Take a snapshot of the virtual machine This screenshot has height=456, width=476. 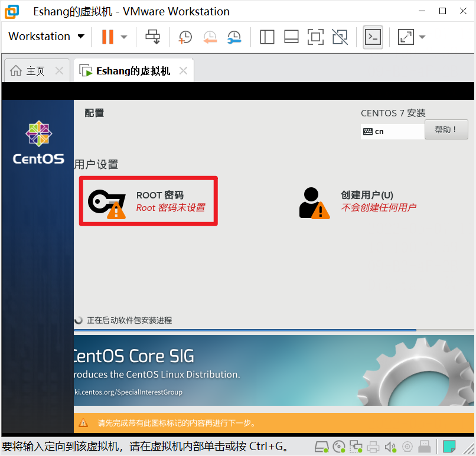(x=185, y=37)
